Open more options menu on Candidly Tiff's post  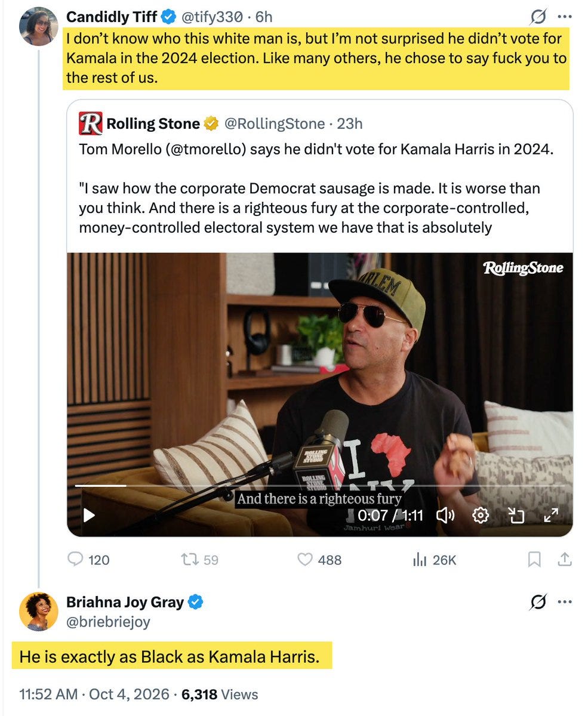[x=564, y=17]
